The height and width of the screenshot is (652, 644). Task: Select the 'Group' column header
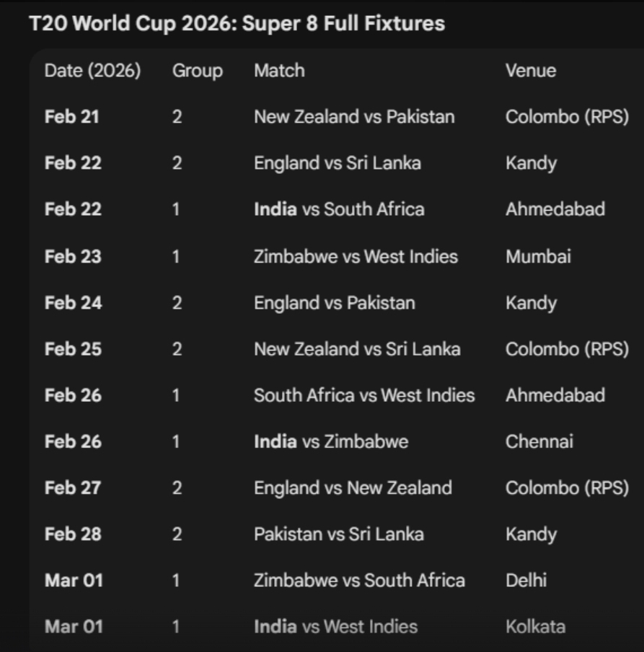[197, 71]
